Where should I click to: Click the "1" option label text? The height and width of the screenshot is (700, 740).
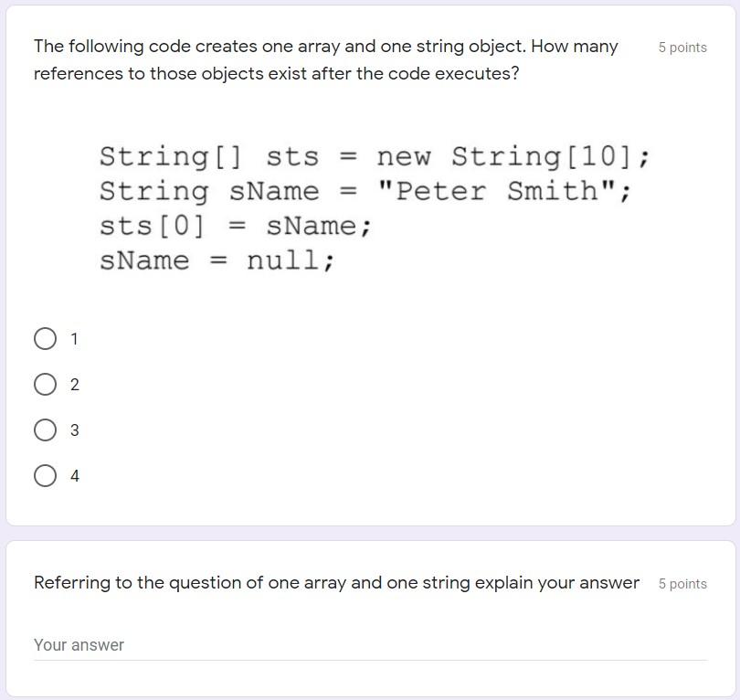coord(74,339)
